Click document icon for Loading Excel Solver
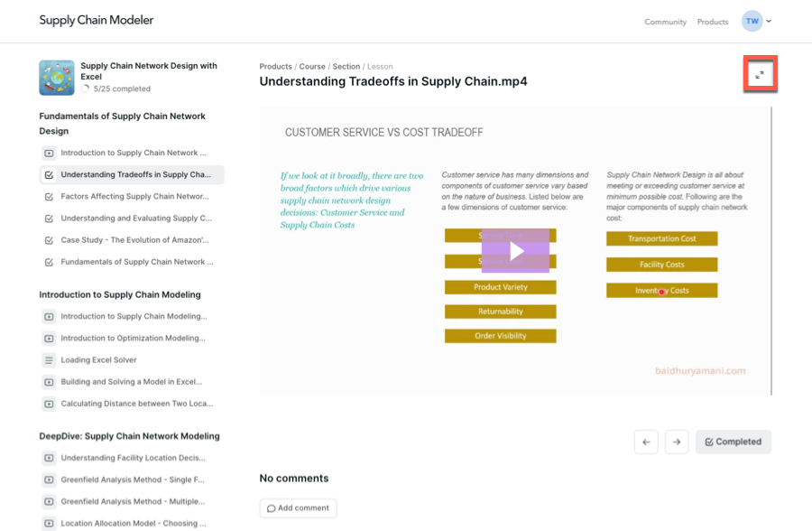Screen dimensions: 812x531 (x=49, y=360)
